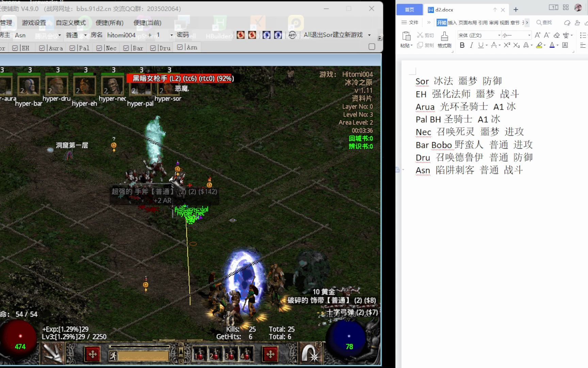Click the phonetic guide wén icon

(566, 35)
